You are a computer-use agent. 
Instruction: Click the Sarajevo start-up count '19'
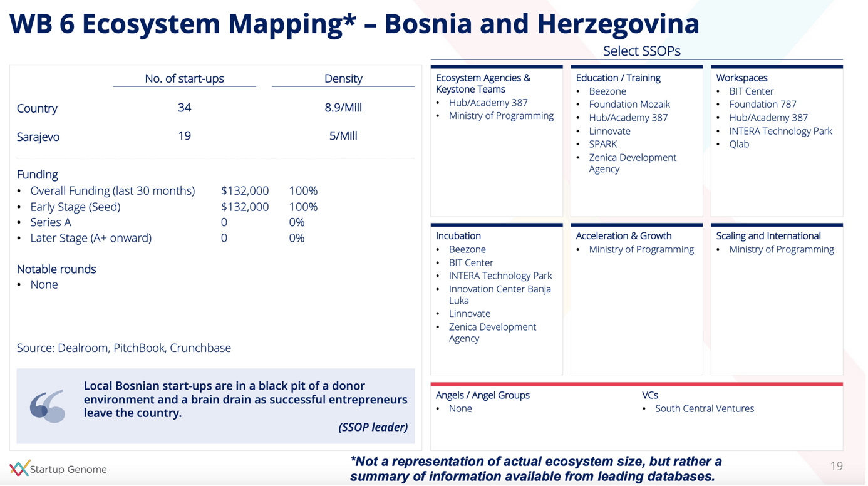pos(184,136)
